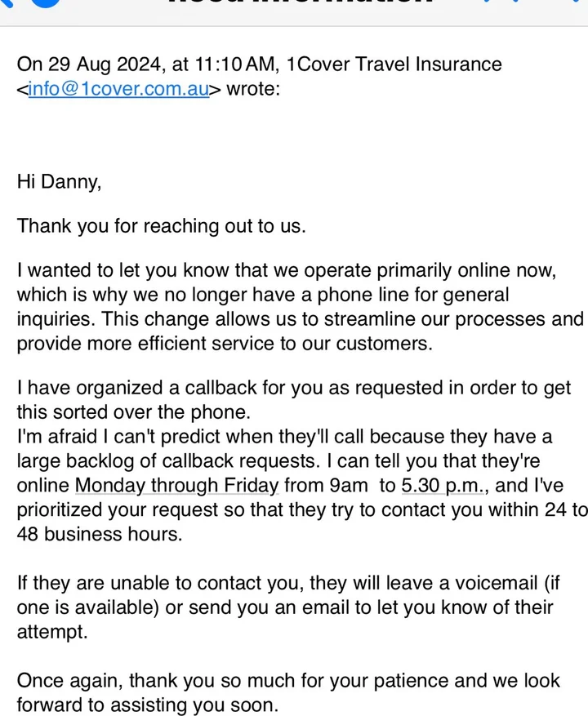Tap the word 'attempt.' ending the voicemail paragraph
588x716 pixels.
(x=52, y=632)
